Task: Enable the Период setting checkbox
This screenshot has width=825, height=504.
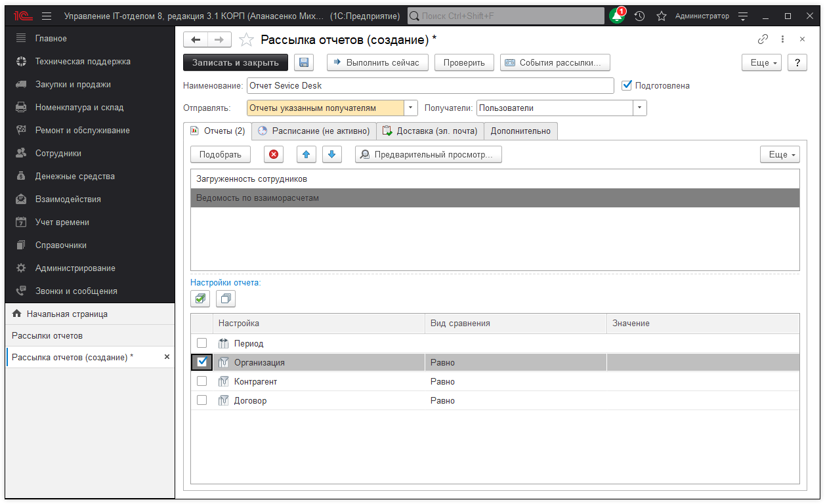Action: click(202, 343)
